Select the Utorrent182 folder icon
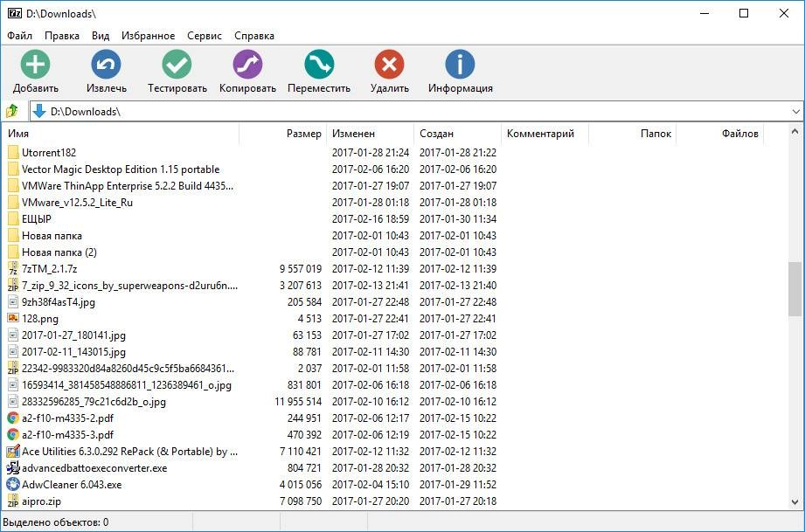The width and height of the screenshot is (805, 532). tap(13, 152)
